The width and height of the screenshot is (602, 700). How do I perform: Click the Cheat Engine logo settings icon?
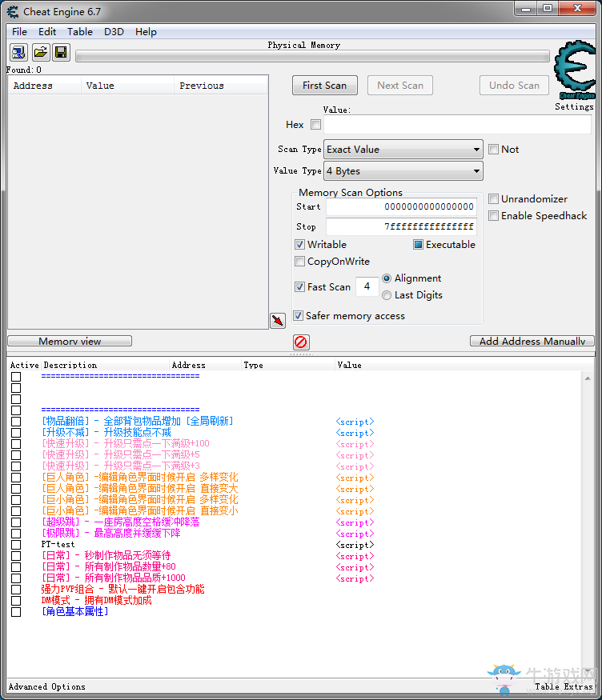[x=576, y=70]
